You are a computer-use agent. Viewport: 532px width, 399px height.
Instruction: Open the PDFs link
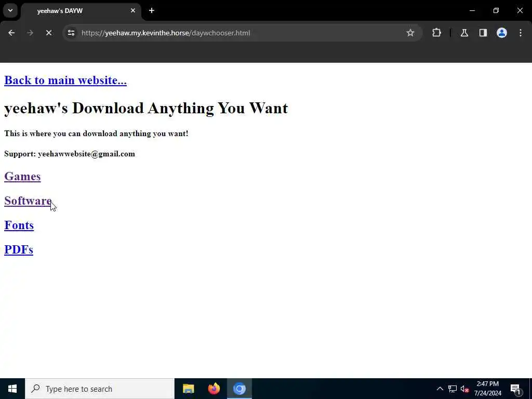tap(19, 250)
